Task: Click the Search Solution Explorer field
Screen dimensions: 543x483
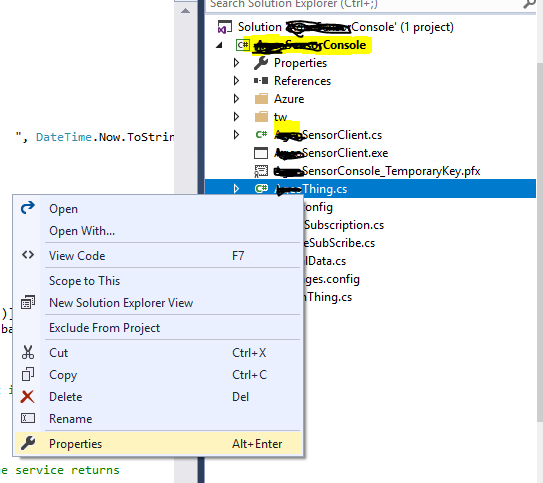Action: tap(364, 4)
